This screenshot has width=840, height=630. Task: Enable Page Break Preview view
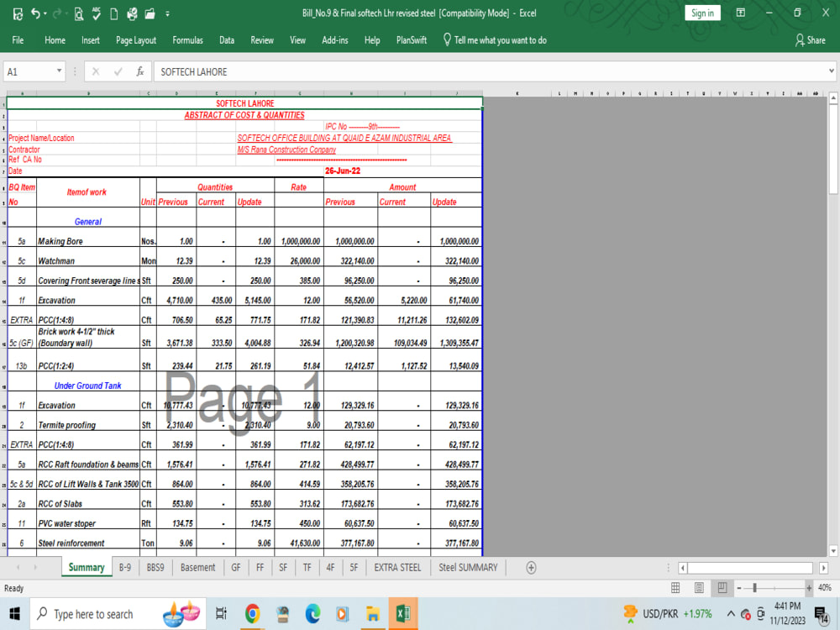[721, 586]
